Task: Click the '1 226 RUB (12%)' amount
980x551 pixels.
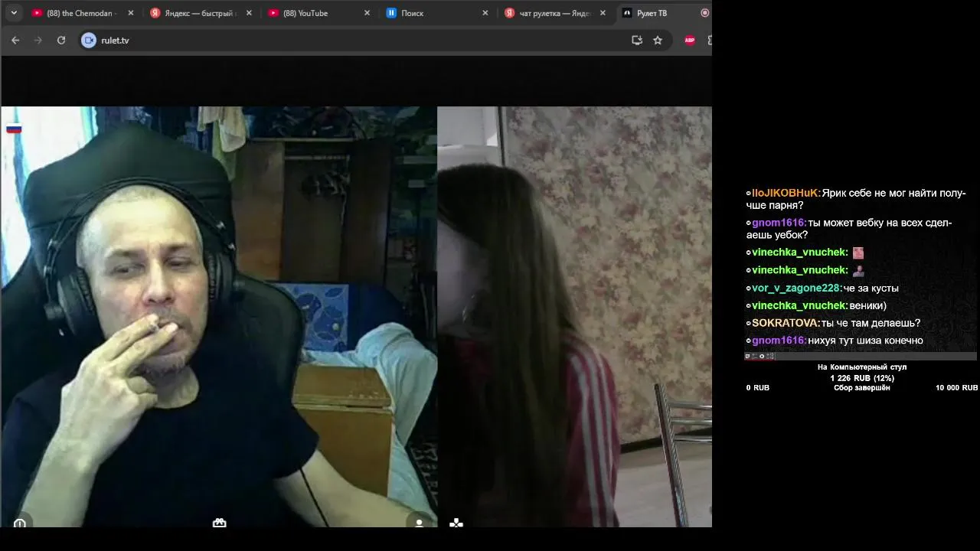Action: coord(862,378)
